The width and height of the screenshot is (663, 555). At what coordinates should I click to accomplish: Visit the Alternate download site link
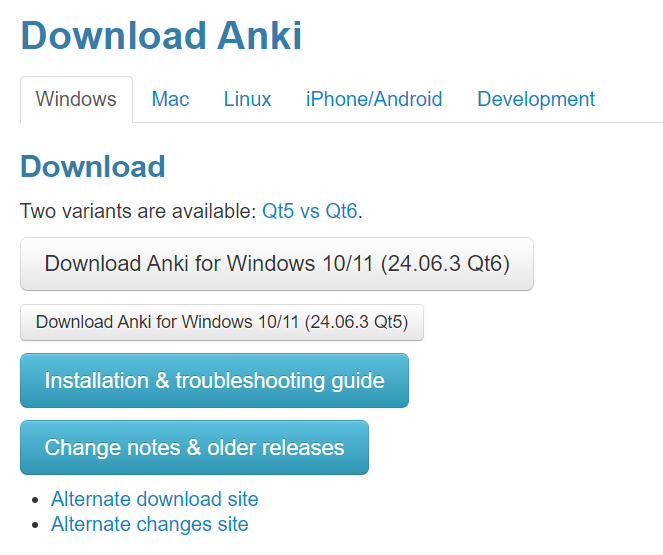click(155, 499)
